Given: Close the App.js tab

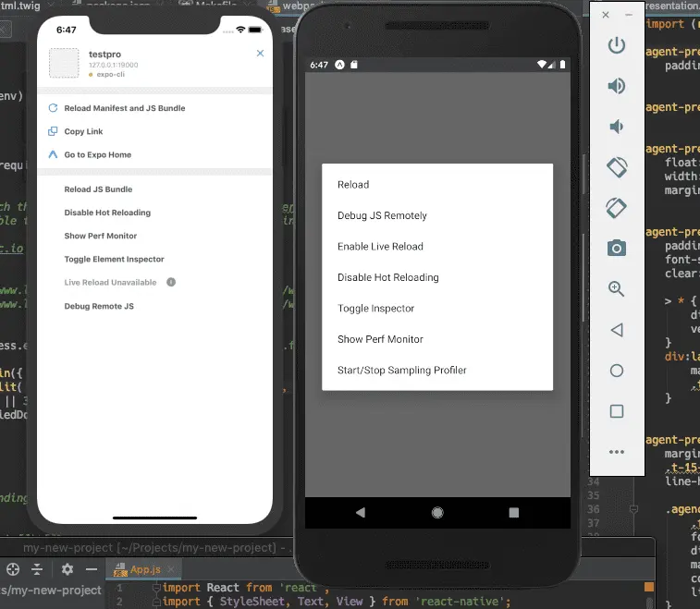Looking at the screenshot, I should (x=170, y=569).
